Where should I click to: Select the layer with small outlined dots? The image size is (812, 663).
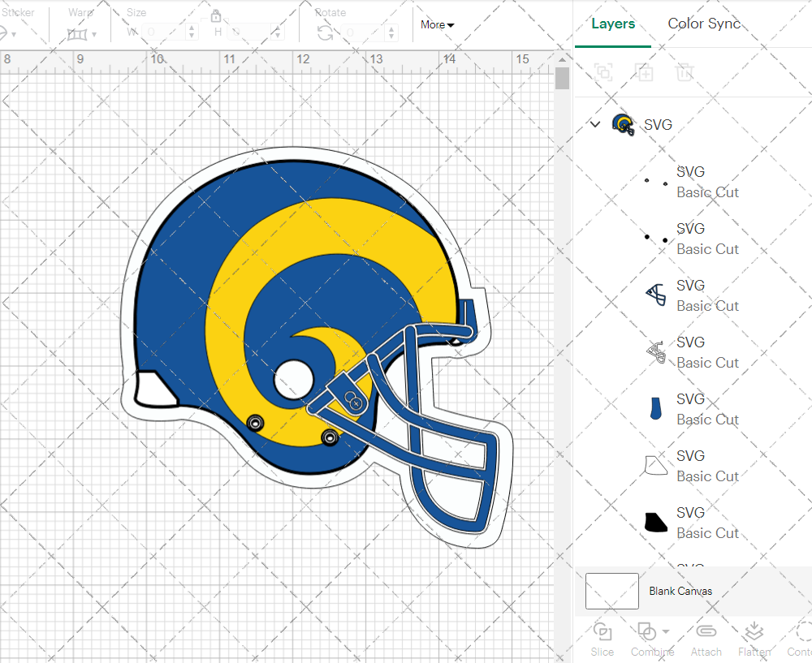coord(655,182)
